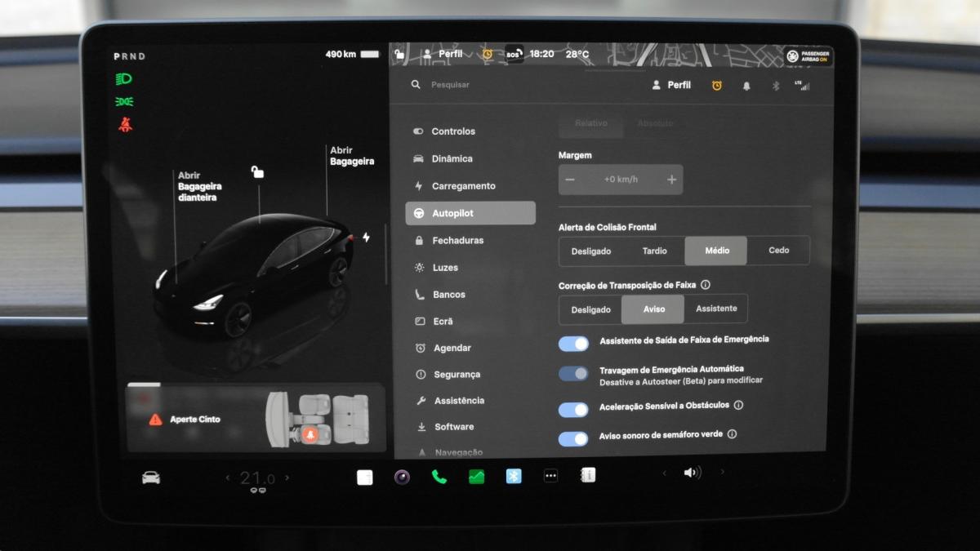Viewport: 980px width, 551px height.
Task: Open the white calendar app in dock
Action: [x=365, y=478]
